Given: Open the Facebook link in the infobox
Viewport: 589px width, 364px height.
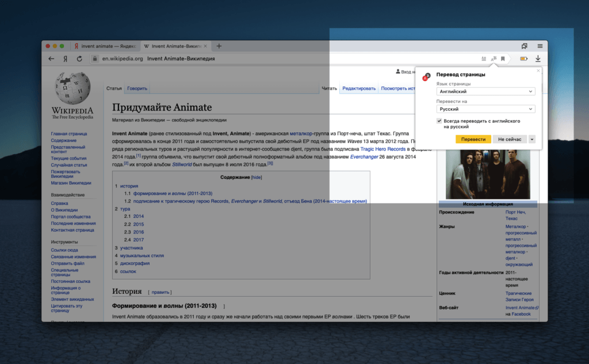Looking at the screenshot, I should pos(521,314).
